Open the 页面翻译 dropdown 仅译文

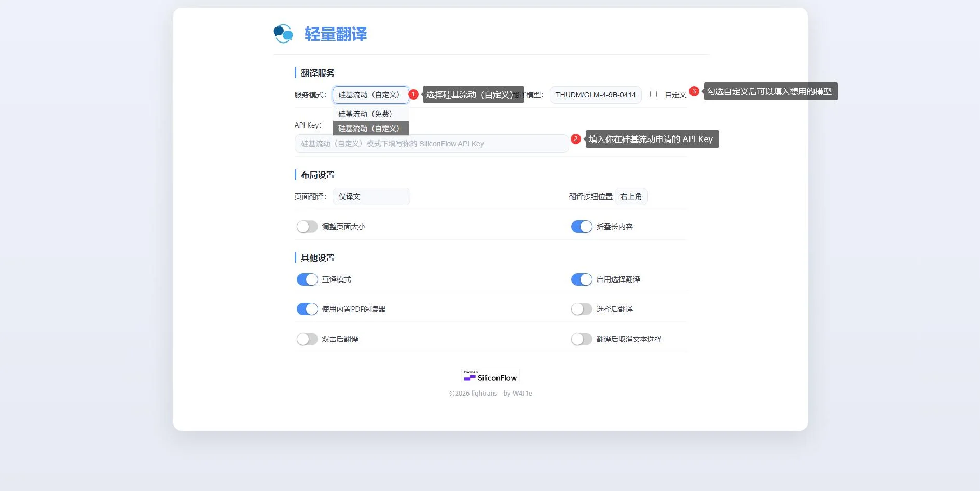point(371,197)
